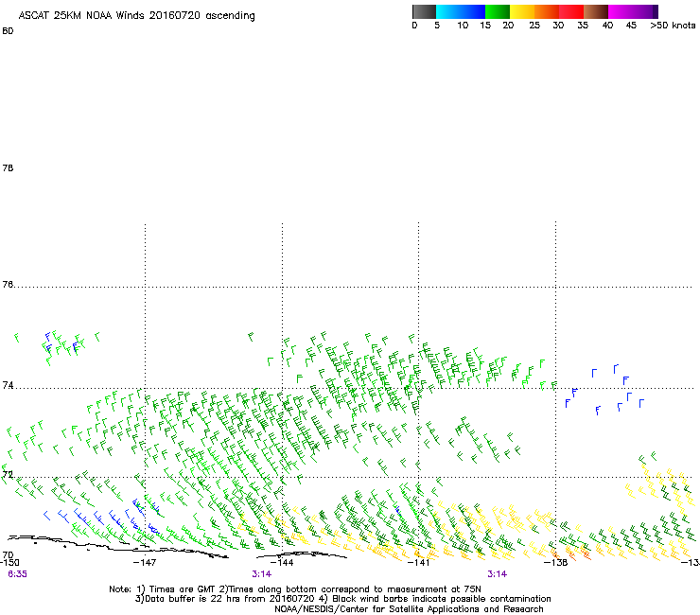Image resolution: width=700 pixels, height=615 pixels.
Task: Click the purple '3:14' time label near -144
Action: (x=262, y=574)
